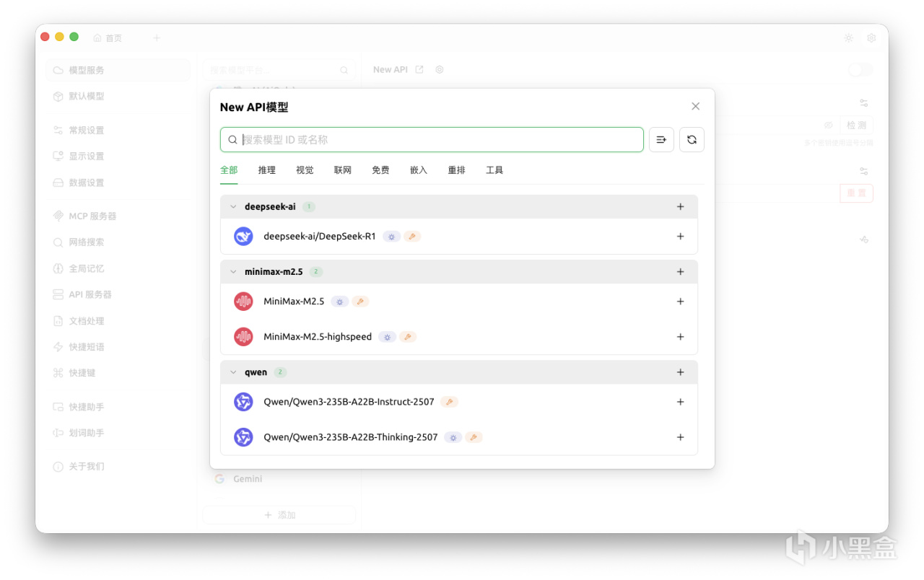924x580 pixels.
Task: Add the MiniMax-M2.5-highspeed model with its plus
Action: tap(680, 337)
